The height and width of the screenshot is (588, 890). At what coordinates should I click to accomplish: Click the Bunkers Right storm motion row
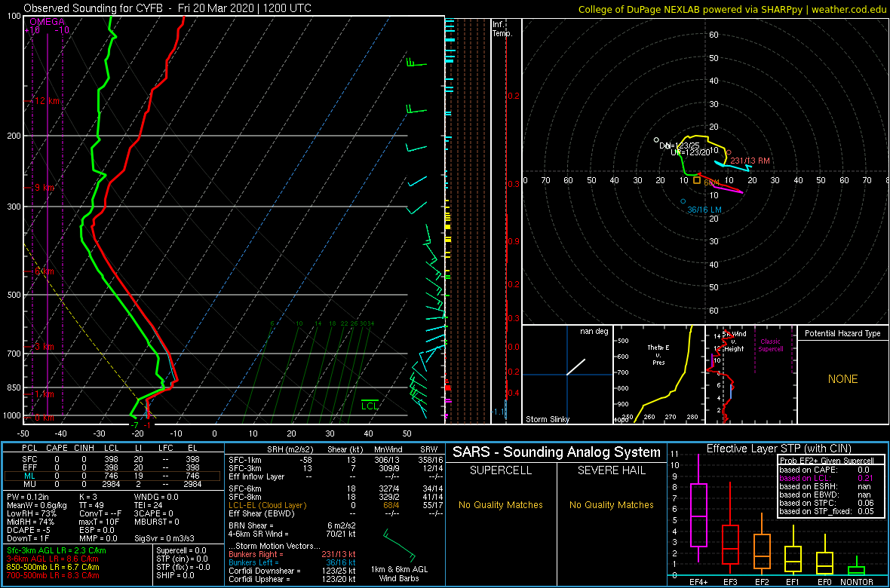(x=291, y=554)
